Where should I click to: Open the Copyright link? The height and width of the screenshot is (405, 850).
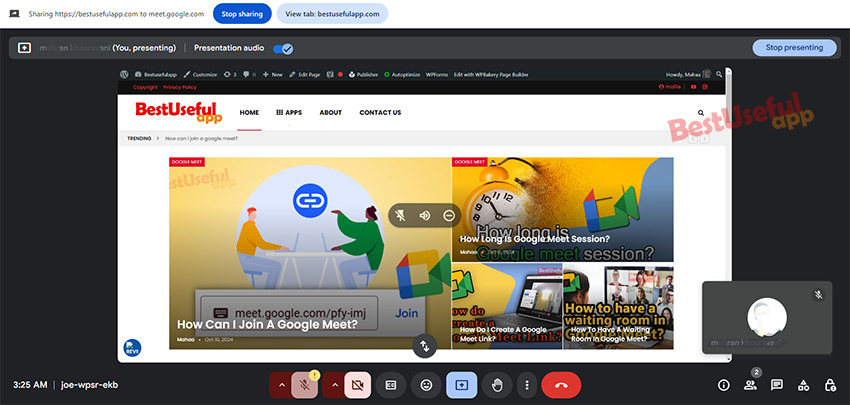coord(145,87)
